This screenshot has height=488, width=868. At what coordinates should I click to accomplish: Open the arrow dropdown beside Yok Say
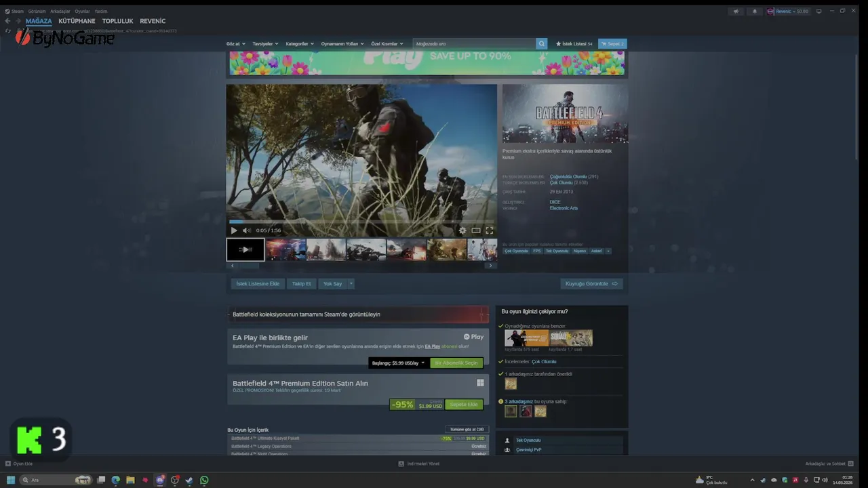pos(351,284)
